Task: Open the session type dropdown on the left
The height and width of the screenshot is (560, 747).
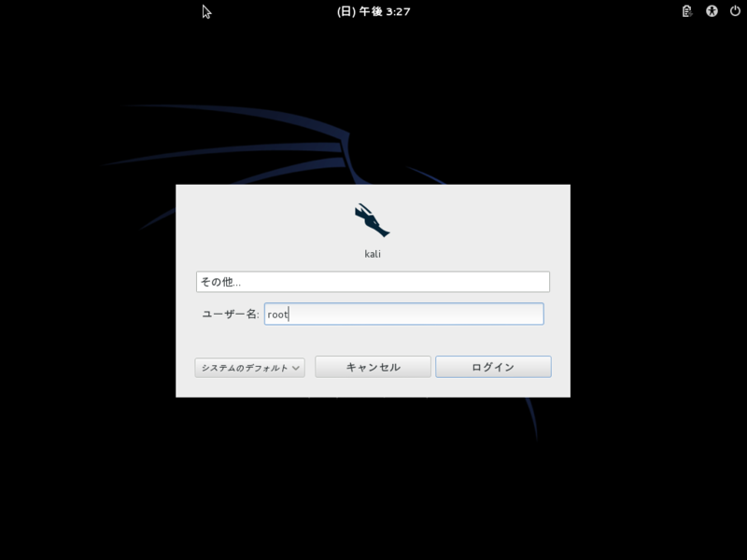Action: pos(248,367)
